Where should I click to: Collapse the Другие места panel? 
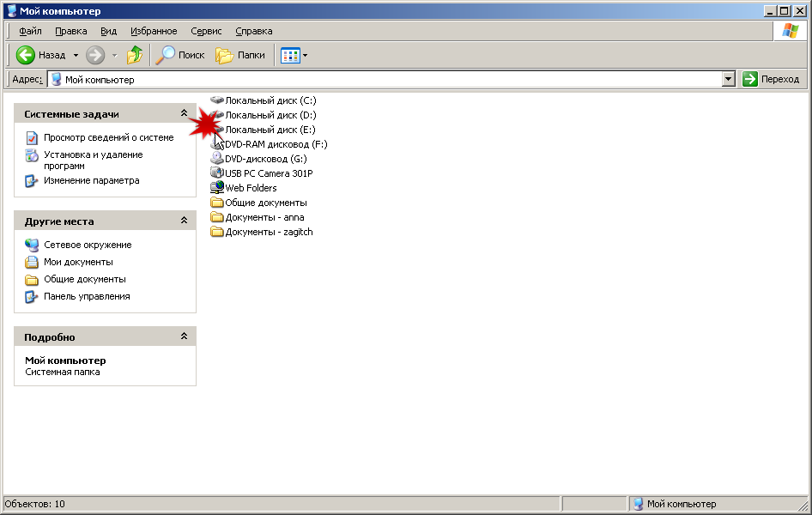tap(184, 221)
